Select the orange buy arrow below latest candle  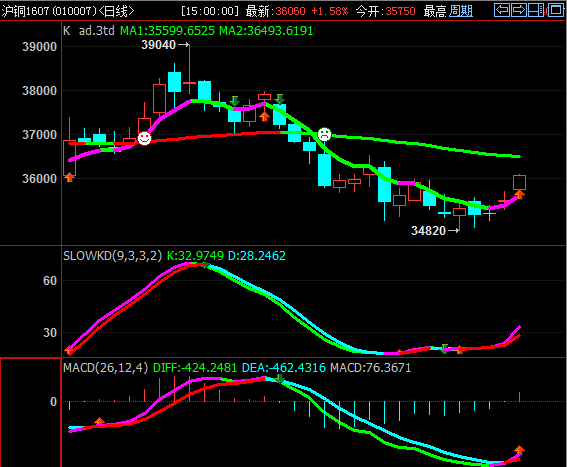520,194
